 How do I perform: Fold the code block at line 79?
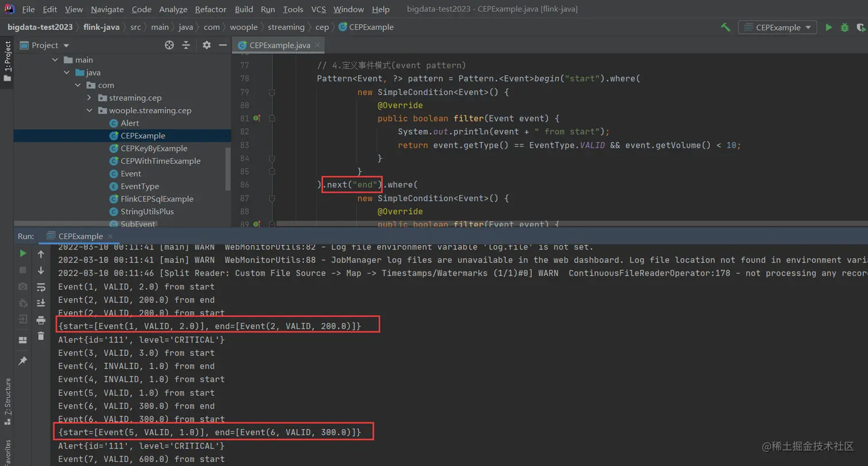coord(272,92)
